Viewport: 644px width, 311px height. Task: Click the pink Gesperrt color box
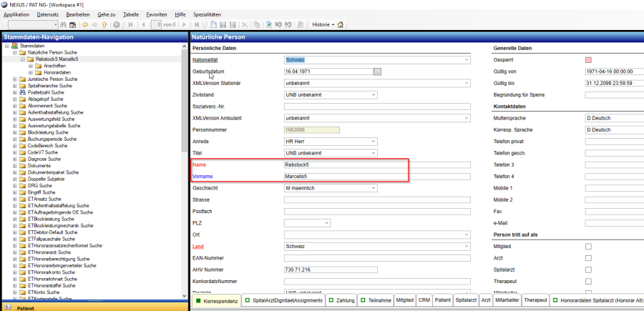point(589,60)
